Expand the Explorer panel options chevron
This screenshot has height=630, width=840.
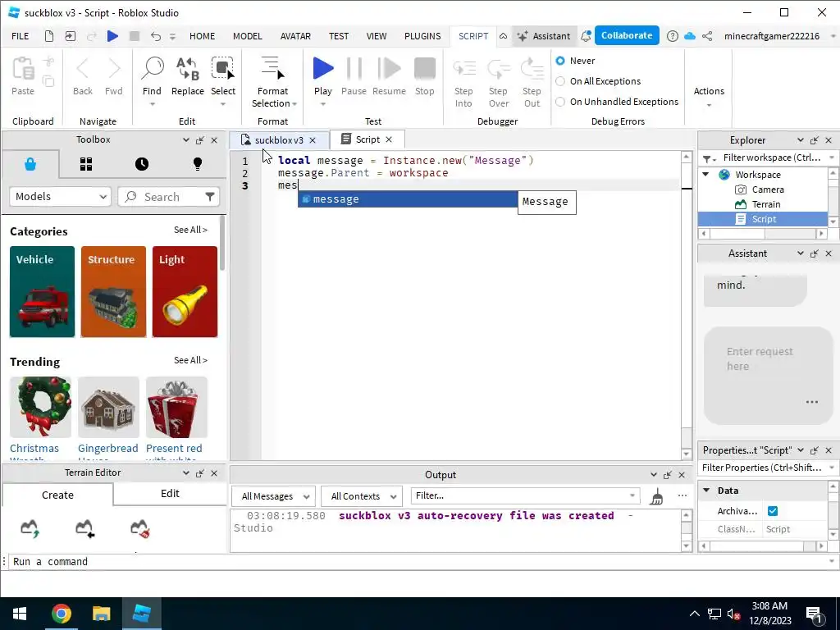click(801, 139)
